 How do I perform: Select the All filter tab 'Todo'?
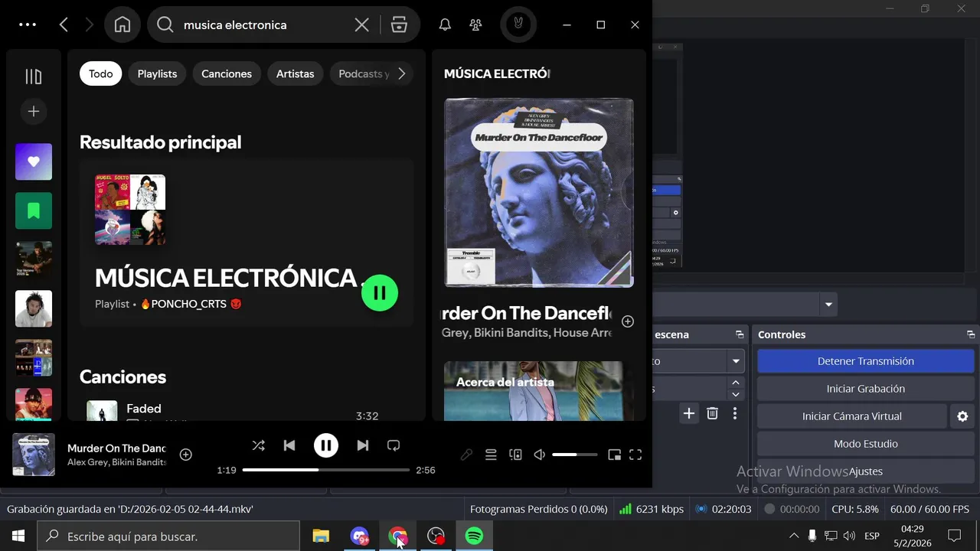(x=100, y=73)
